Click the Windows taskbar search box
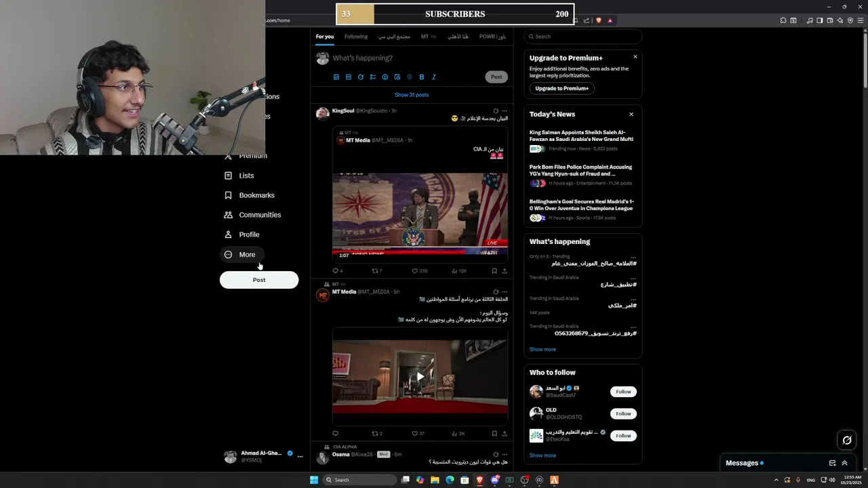Viewport: 868px width, 488px height. [x=359, y=480]
